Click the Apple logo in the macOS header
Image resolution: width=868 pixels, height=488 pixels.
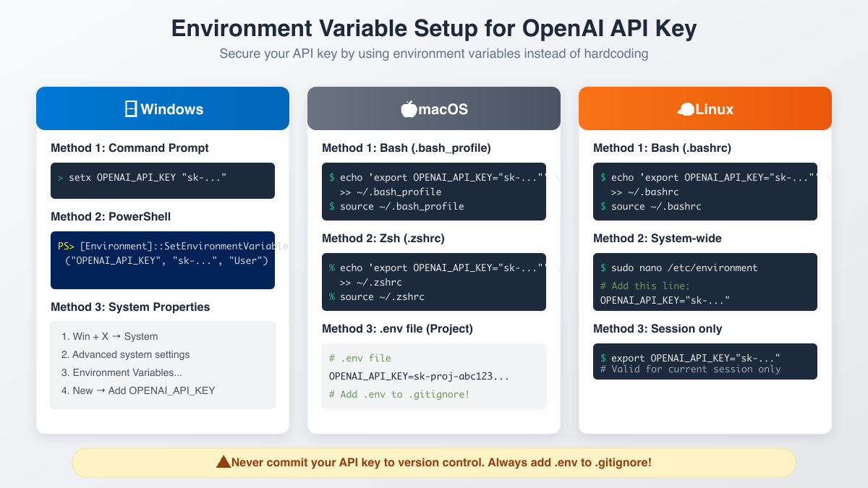click(x=408, y=108)
